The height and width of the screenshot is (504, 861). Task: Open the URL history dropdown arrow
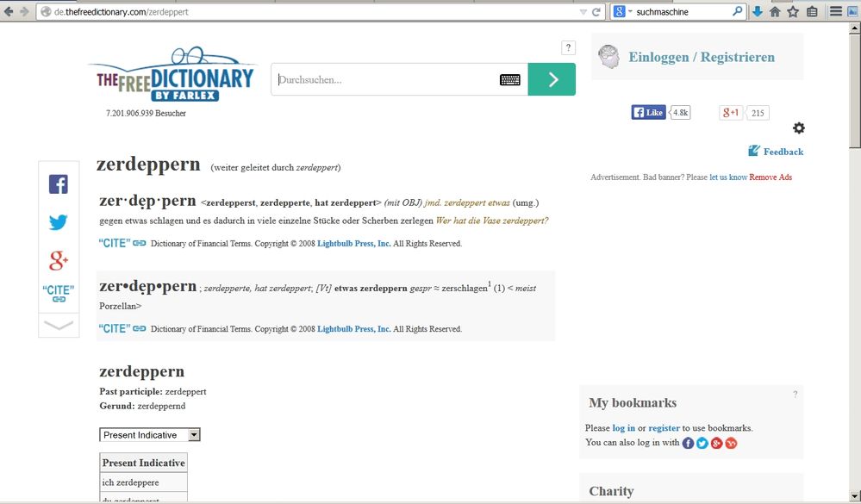[583, 12]
